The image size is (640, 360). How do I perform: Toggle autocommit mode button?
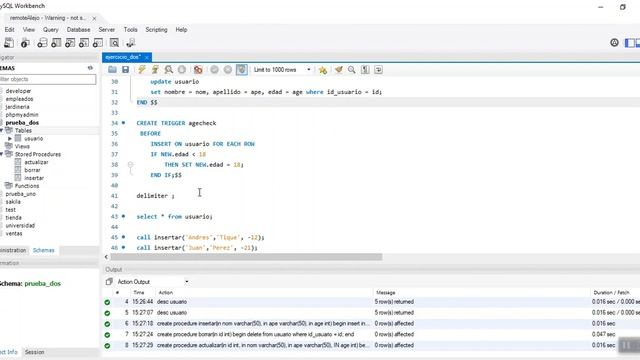[x=242, y=70]
